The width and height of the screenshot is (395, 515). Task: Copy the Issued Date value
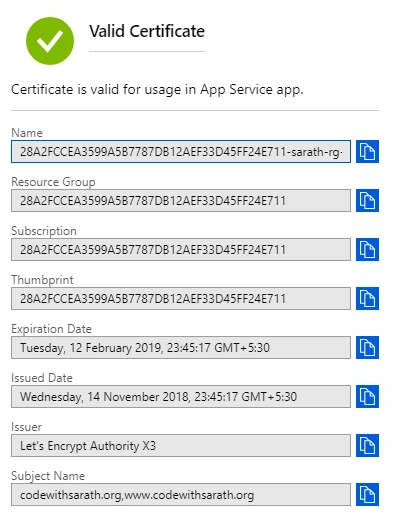pyautogui.click(x=367, y=396)
